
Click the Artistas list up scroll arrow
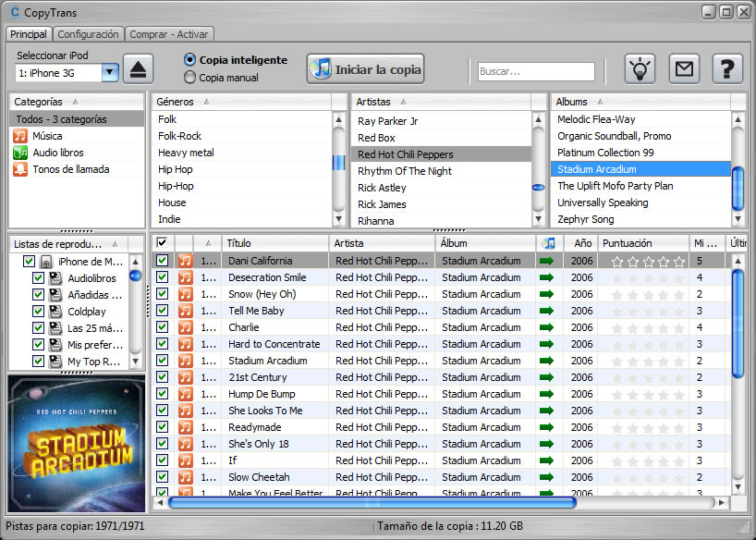pos(539,119)
